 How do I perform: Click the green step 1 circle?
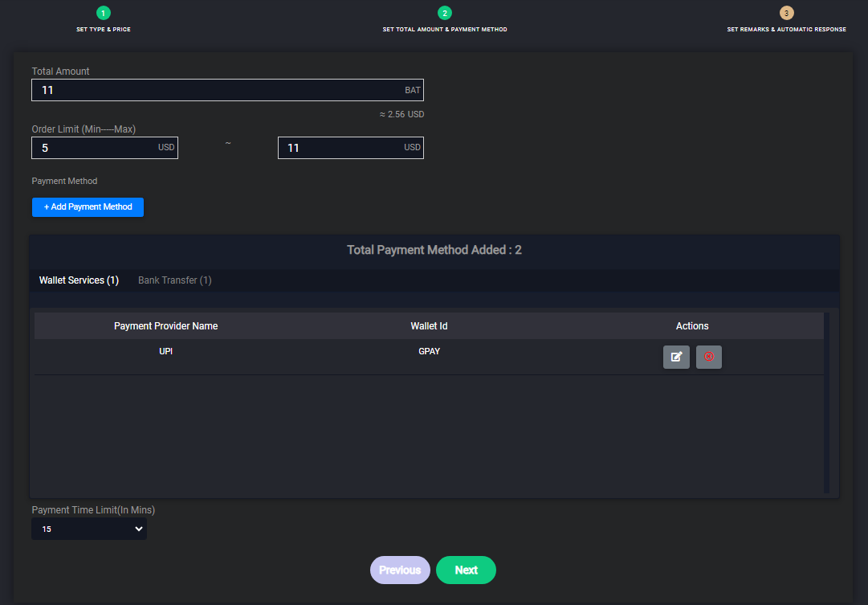[x=103, y=13]
